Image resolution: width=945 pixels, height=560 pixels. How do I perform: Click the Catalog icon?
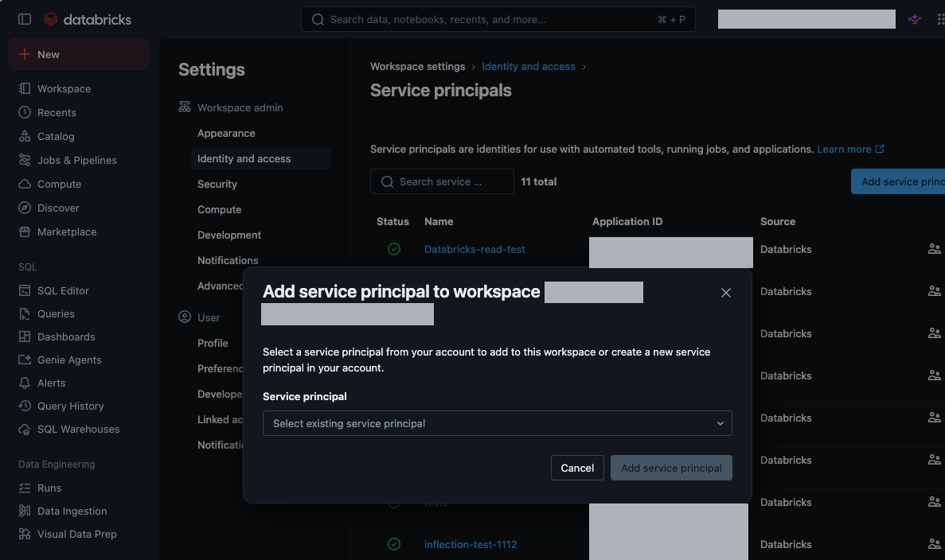[25, 136]
